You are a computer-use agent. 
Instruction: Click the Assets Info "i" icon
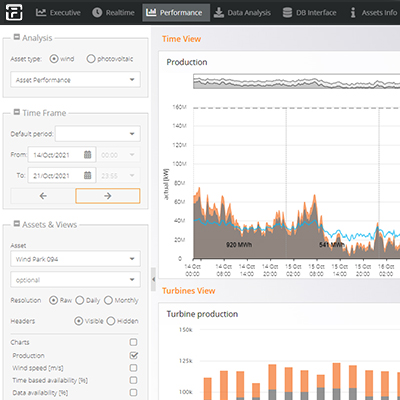pyautogui.click(x=353, y=12)
